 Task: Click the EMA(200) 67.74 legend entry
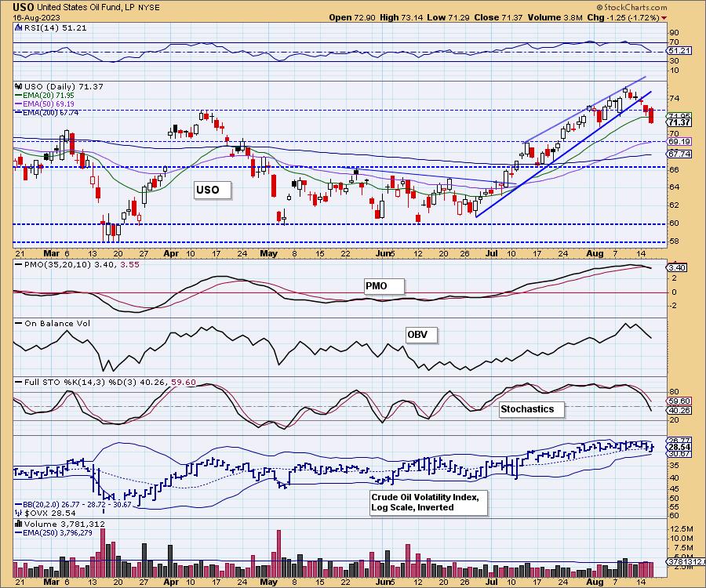pos(47,112)
